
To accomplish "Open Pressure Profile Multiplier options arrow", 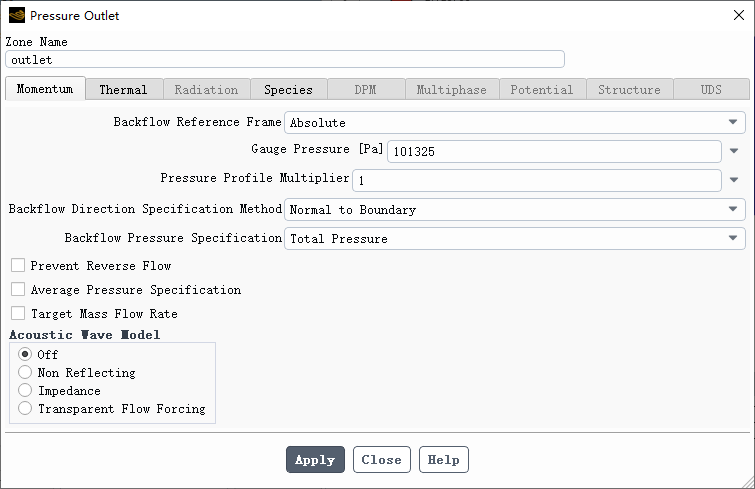I will coord(734,180).
